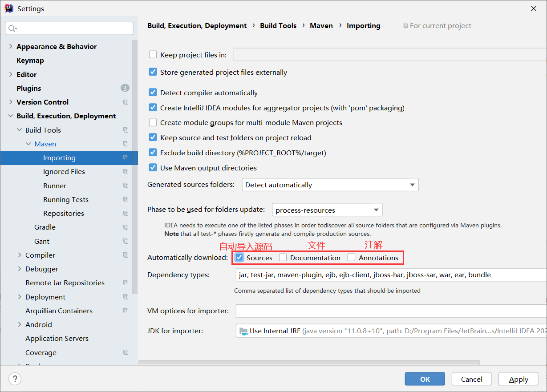Click project-level icon beside Gant

coord(126,241)
